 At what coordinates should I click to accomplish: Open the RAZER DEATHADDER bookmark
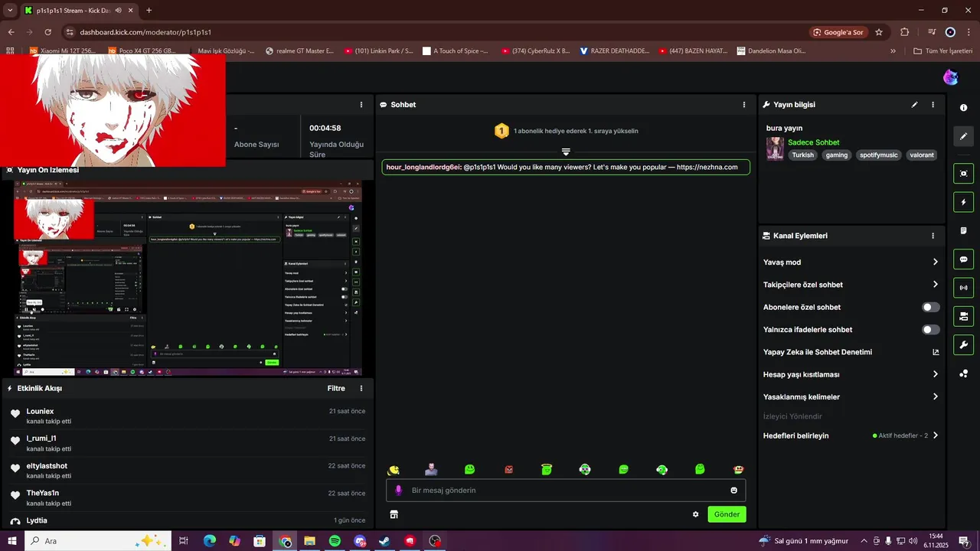pos(615,51)
